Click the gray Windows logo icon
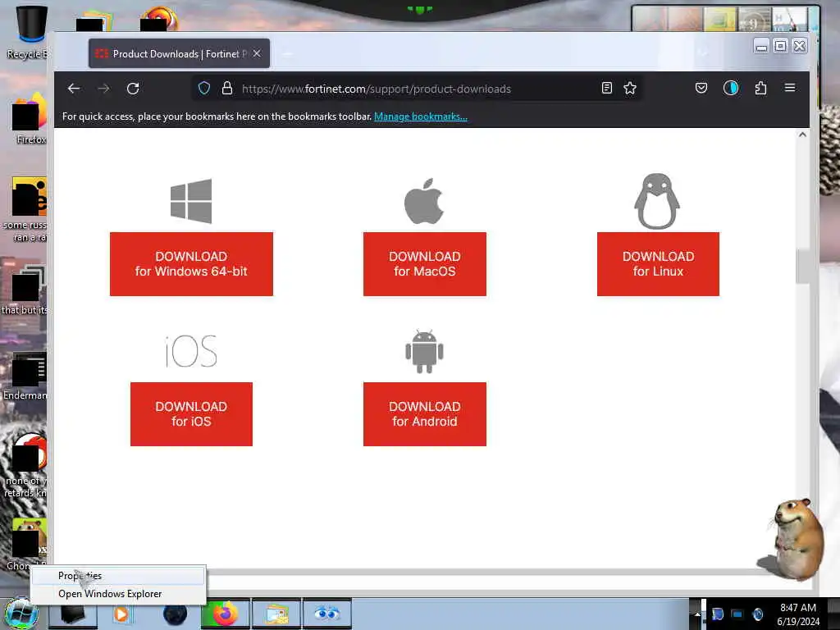This screenshot has width=840, height=630. (191, 201)
